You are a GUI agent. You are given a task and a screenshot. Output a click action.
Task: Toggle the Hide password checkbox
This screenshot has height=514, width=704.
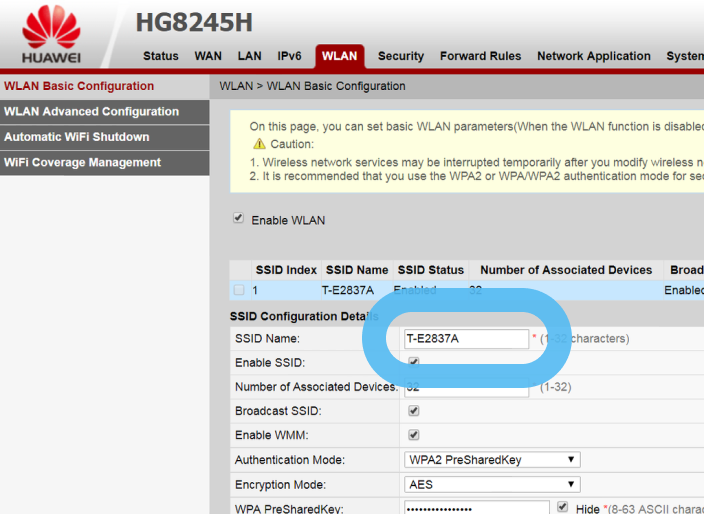(562, 508)
